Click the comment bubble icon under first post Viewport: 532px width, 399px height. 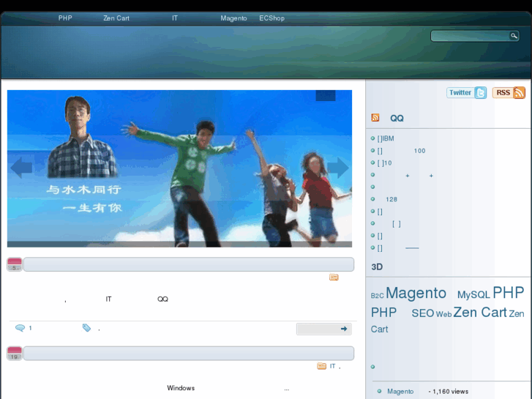(x=20, y=328)
